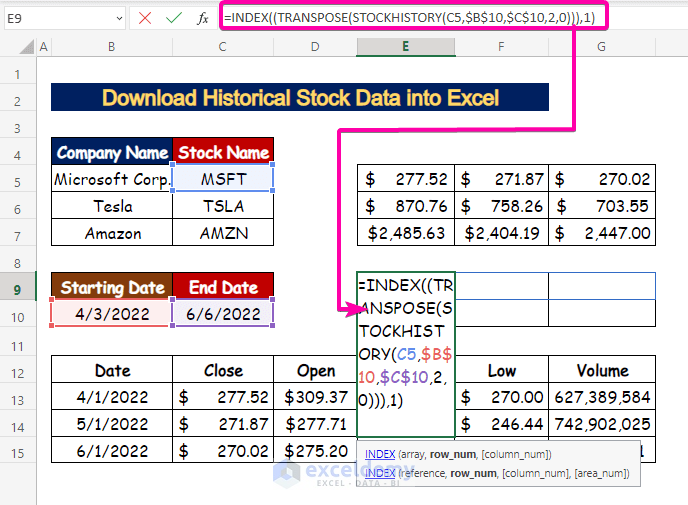Select the MSFT ticker cell

point(223,179)
